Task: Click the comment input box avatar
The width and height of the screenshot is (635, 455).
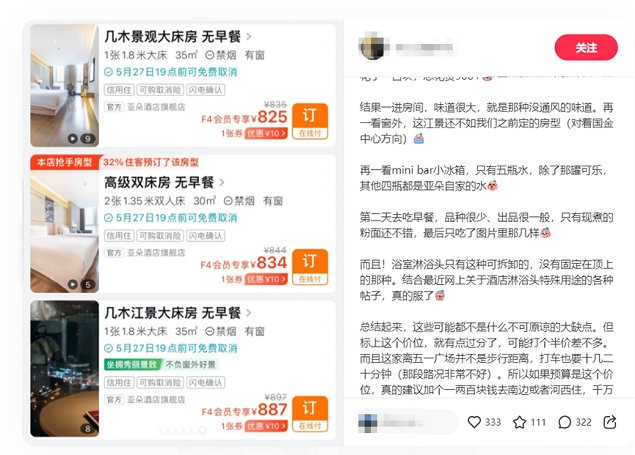Action: tap(368, 423)
